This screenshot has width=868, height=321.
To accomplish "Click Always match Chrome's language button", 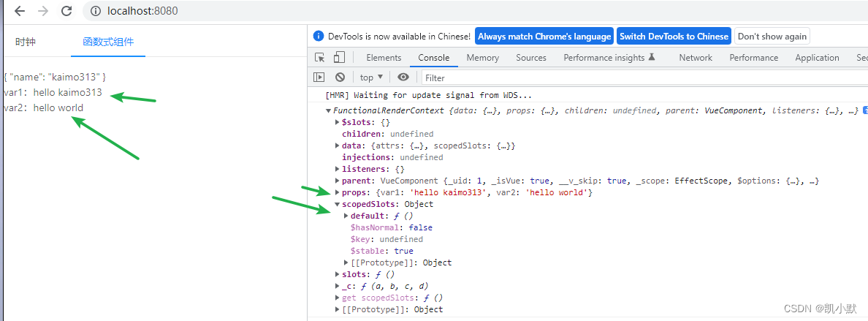I will click(544, 37).
